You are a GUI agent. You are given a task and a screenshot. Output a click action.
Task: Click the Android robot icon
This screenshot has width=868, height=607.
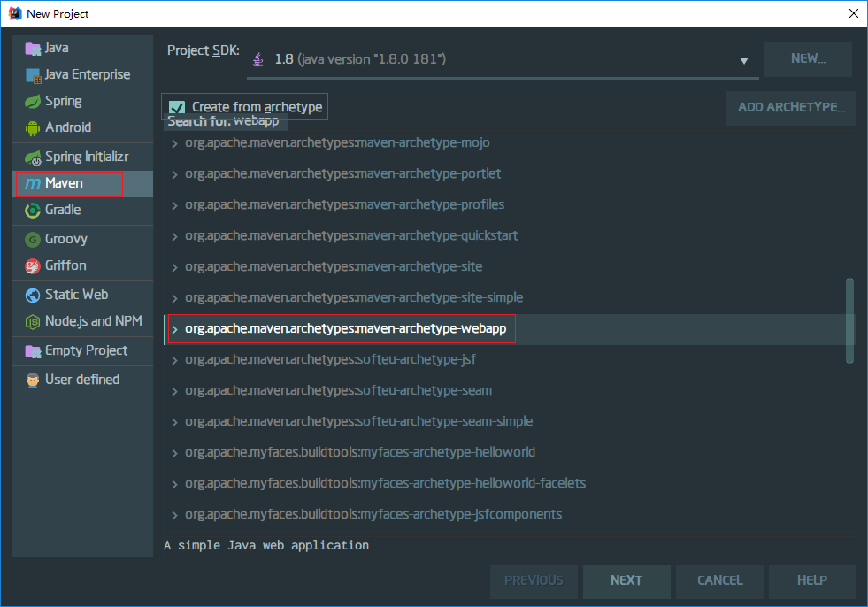(x=33, y=128)
